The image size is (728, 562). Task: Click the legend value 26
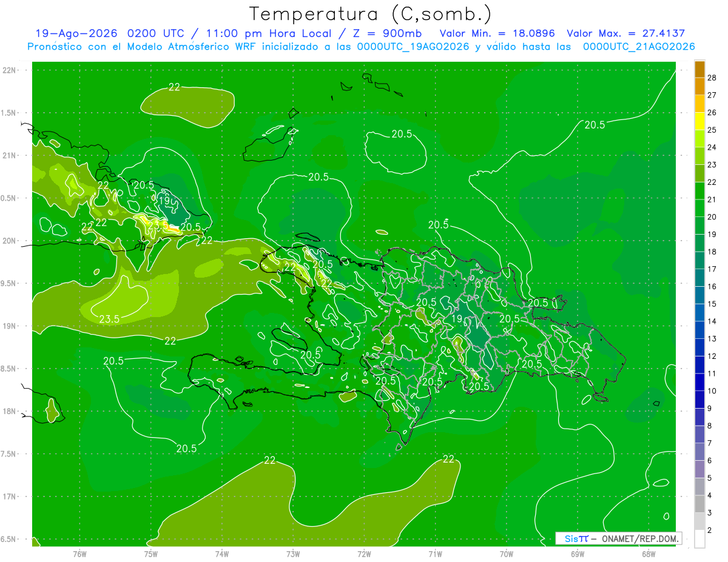click(712, 113)
